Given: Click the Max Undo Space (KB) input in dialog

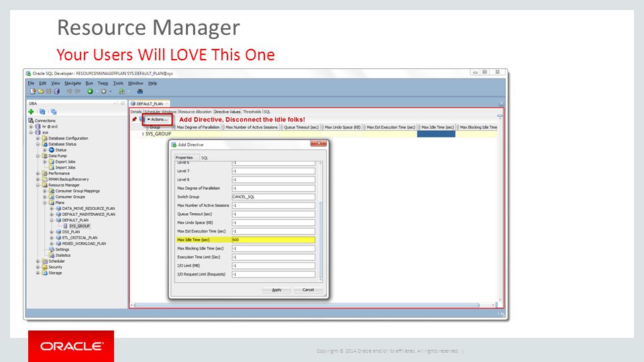Looking at the screenshot, I should pos(274,223).
